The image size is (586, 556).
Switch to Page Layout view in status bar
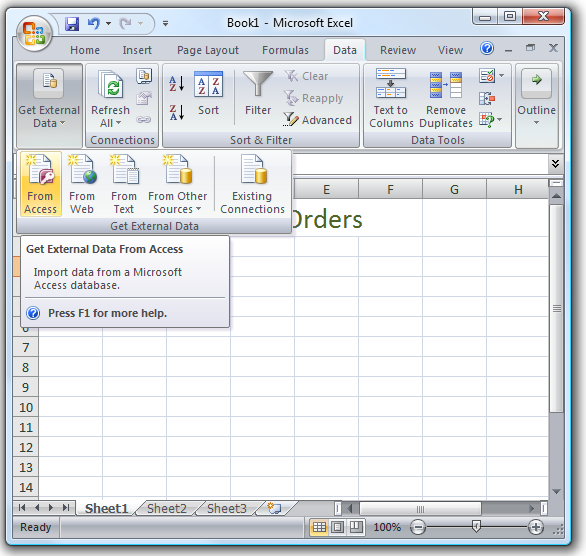pyautogui.click(x=338, y=527)
